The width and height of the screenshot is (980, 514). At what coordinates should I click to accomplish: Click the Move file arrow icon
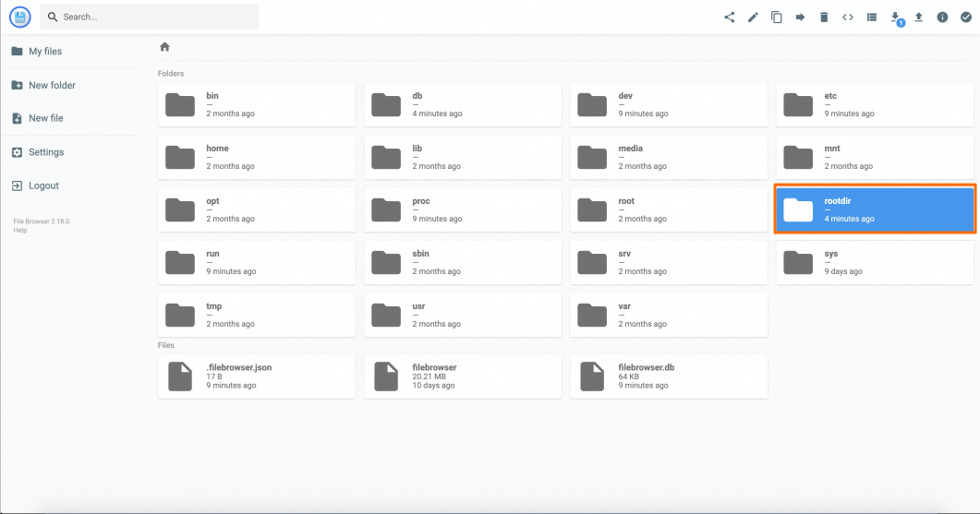[800, 17]
